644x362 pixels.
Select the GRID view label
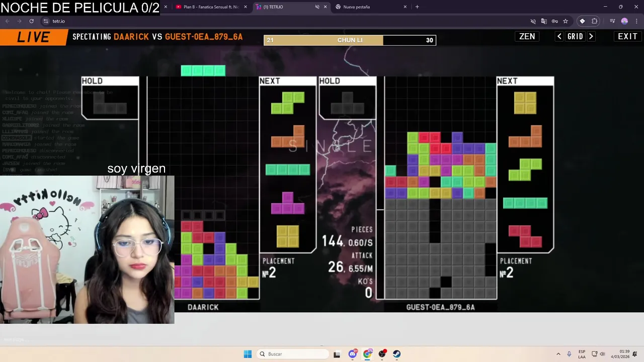(x=575, y=36)
